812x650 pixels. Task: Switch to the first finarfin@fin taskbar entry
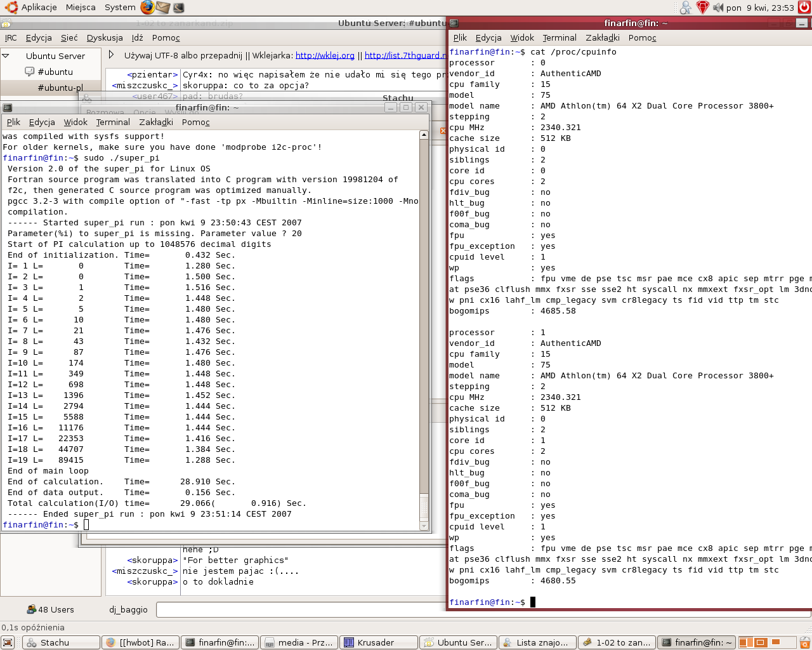[220, 642]
